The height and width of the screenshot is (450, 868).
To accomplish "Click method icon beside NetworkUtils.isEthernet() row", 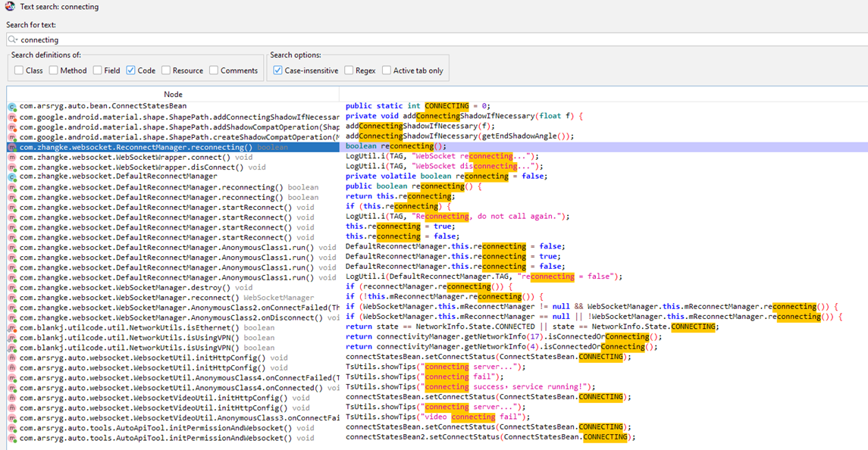I will click(12, 328).
